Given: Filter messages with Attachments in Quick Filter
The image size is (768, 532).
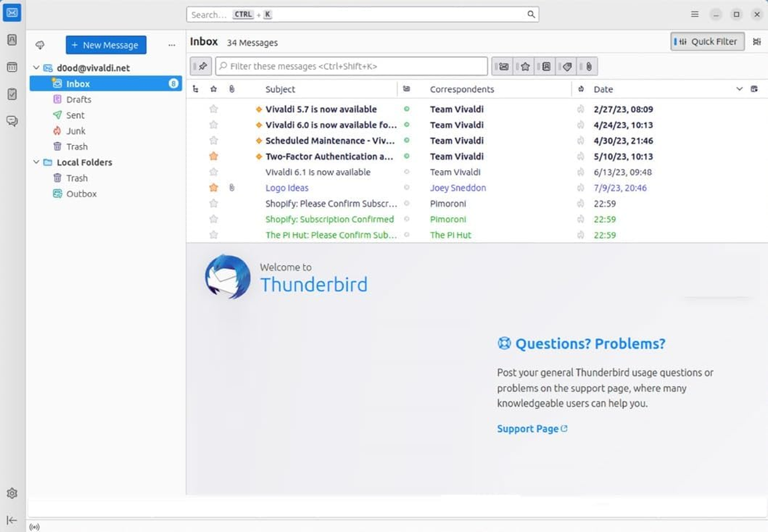Looking at the screenshot, I should 588,66.
